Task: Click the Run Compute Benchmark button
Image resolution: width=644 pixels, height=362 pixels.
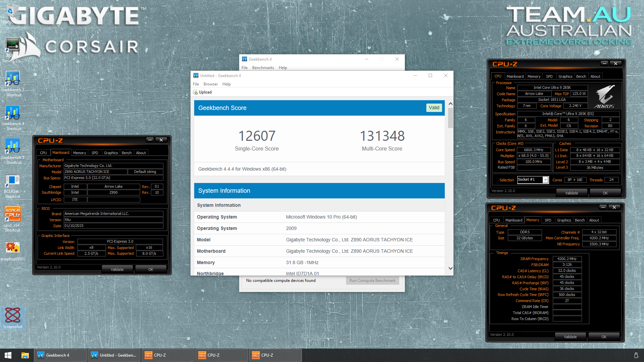Action: click(372, 281)
